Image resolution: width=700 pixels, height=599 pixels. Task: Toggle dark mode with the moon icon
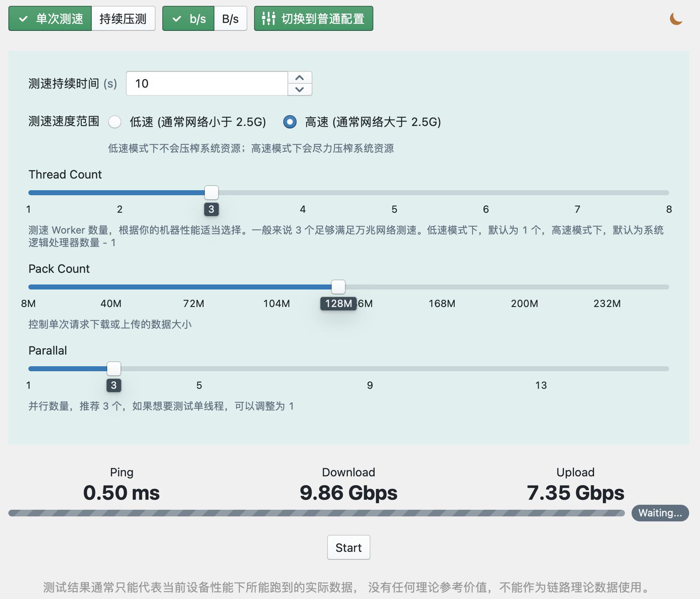point(676,18)
